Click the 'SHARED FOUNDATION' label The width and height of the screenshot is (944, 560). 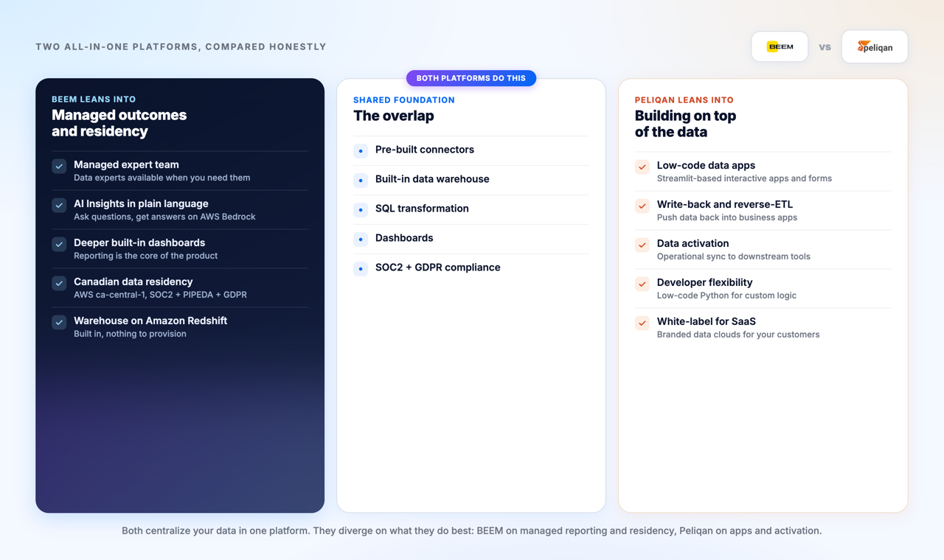pos(404,100)
